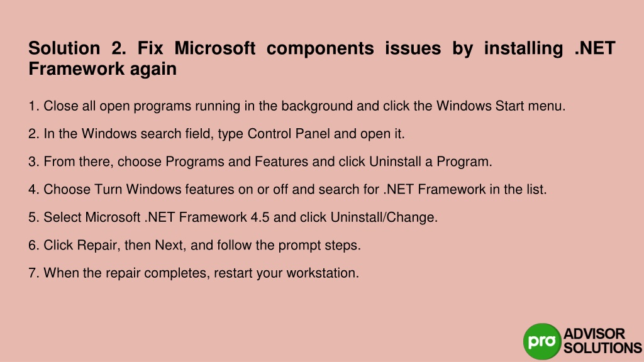This screenshot has height=362, width=644.
Task: Select step 5 Microsoft .NET Framework 4.5 line
Action: (x=233, y=217)
